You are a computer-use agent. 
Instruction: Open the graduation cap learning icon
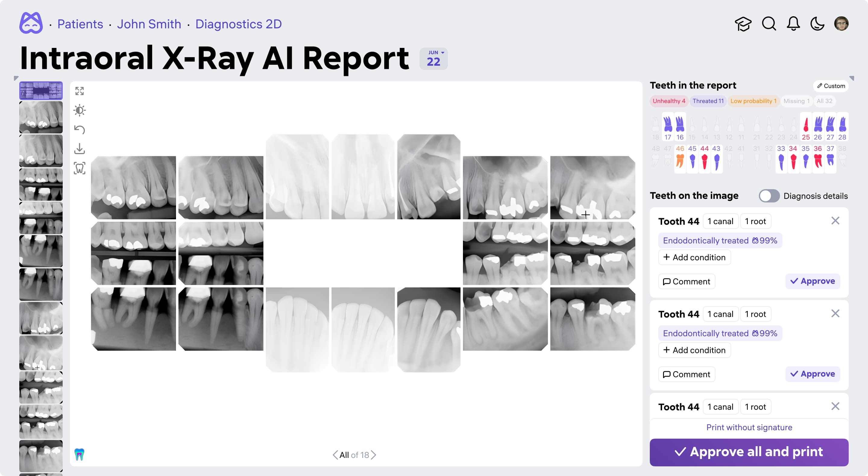(x=743, y=24)
